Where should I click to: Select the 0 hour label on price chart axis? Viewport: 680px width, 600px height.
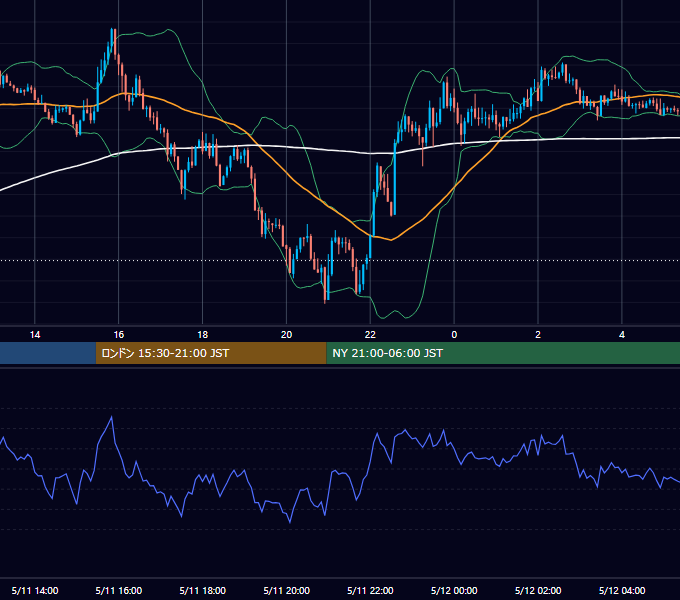454,335
